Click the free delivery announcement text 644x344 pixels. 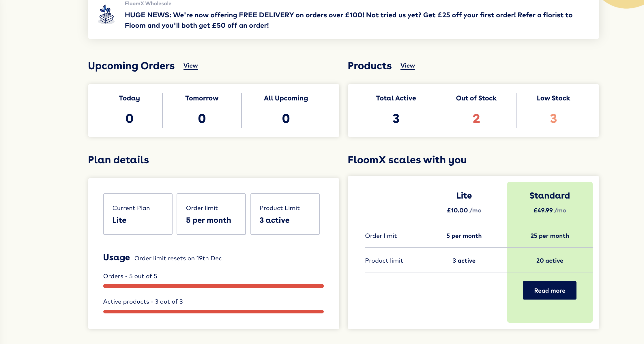[x=349, y=20]
